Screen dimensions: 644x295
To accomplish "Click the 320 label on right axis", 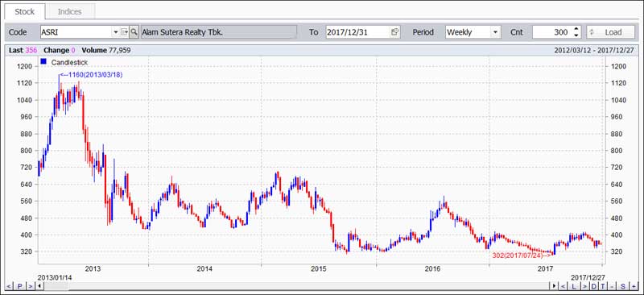I will (616, 251).
